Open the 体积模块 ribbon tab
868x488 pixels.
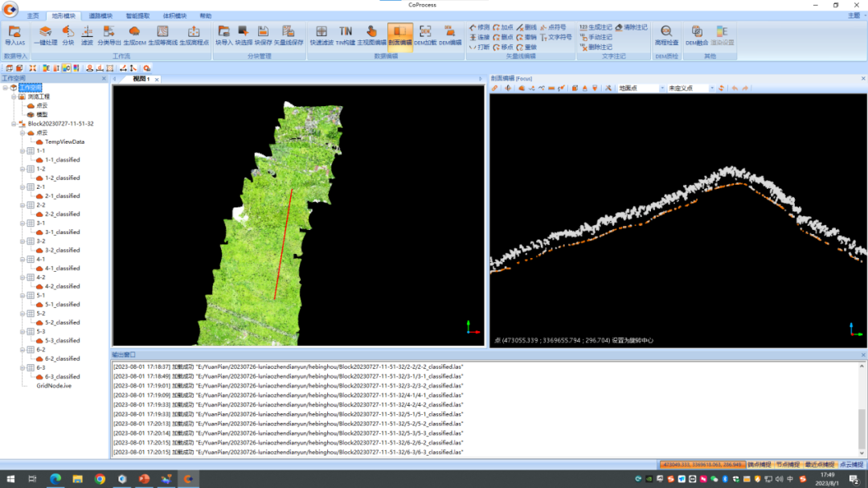coord(174,16)
